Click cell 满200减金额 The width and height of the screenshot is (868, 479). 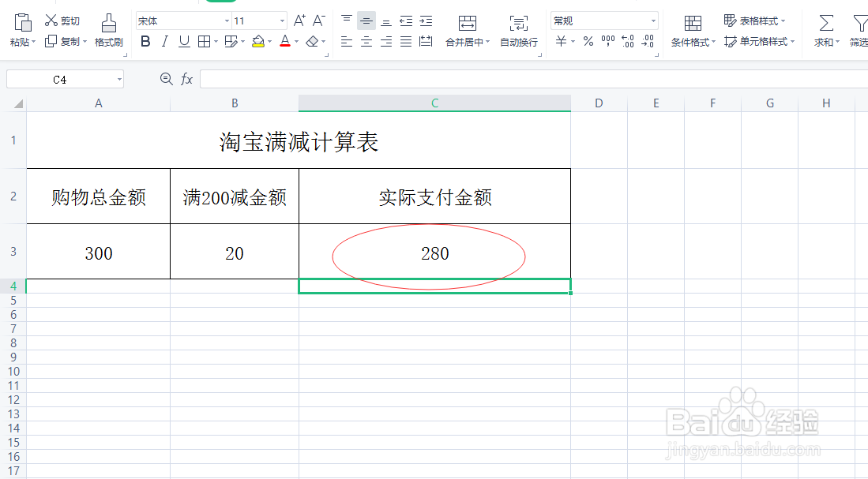[235, 196]
